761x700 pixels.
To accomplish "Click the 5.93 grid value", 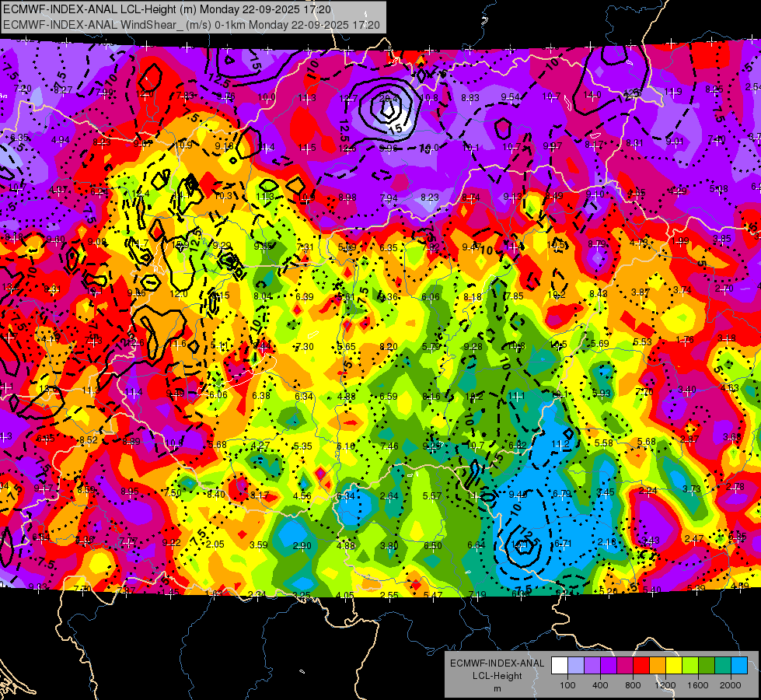I will [602, 393].
